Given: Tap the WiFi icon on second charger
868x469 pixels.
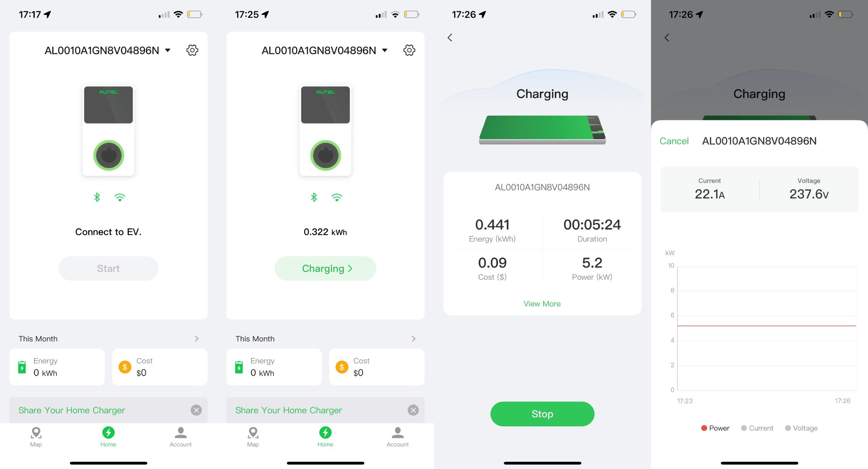Looking at the screenshot, I should pos(337,197).
